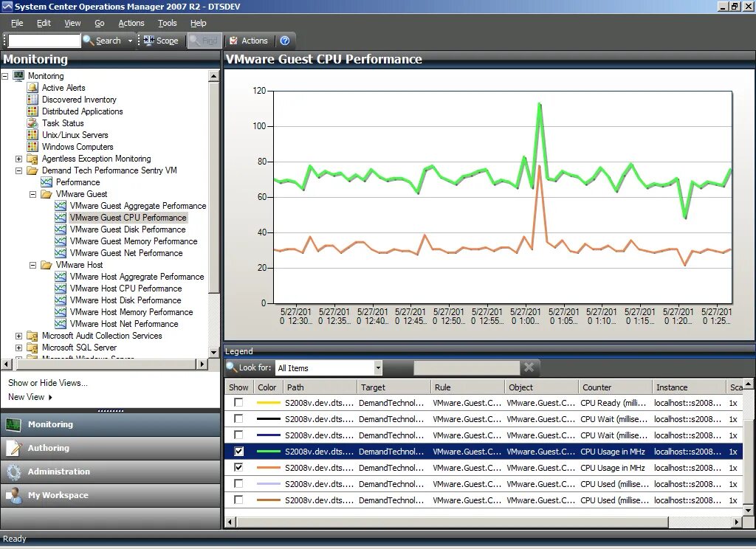The height and width of the screenshot is (549, 756).
Task: Click the toolbar search text field
Action: coord(44,41)
